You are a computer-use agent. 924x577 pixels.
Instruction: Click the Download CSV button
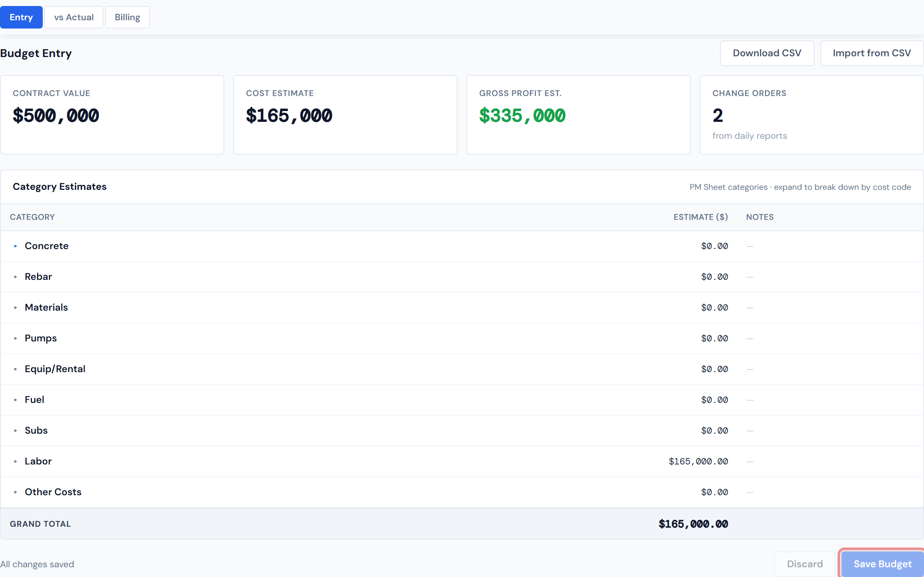pos(766,53)
